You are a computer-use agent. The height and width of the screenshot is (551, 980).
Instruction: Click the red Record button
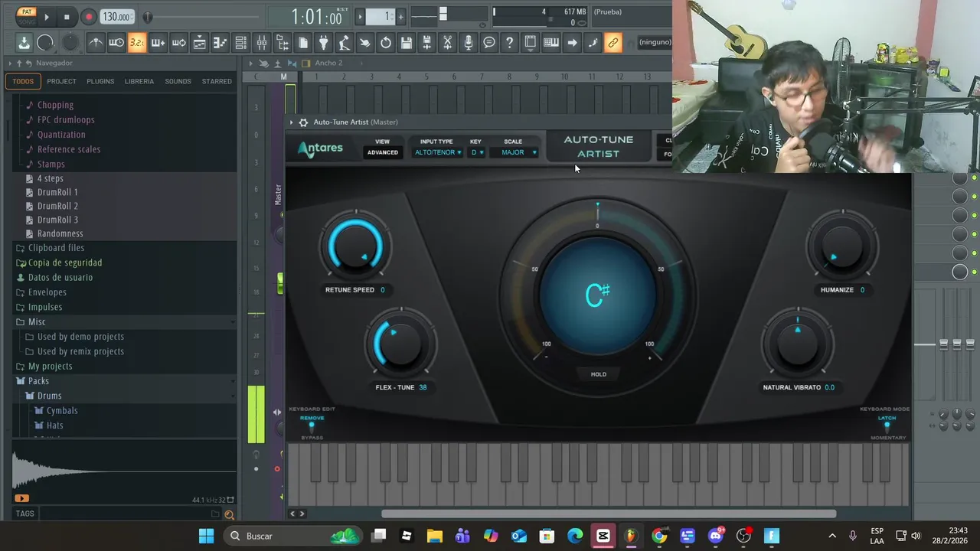tap(88, 17)
